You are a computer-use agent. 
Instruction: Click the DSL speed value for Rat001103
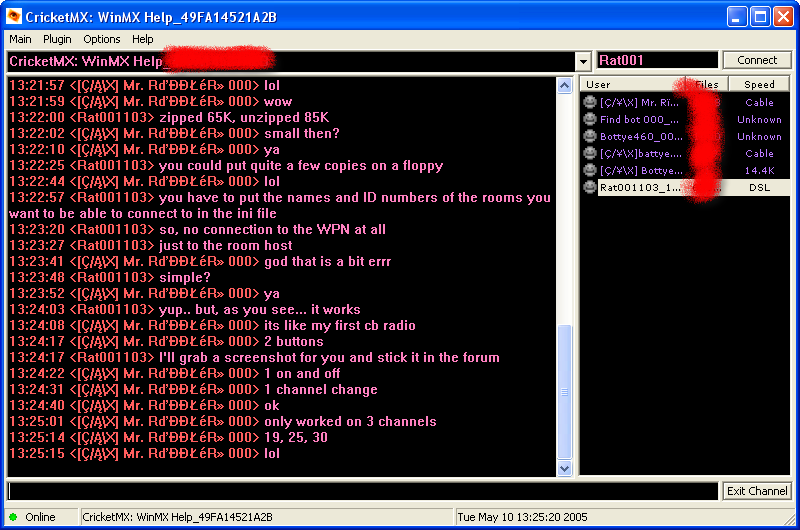(x=759, y=187)
